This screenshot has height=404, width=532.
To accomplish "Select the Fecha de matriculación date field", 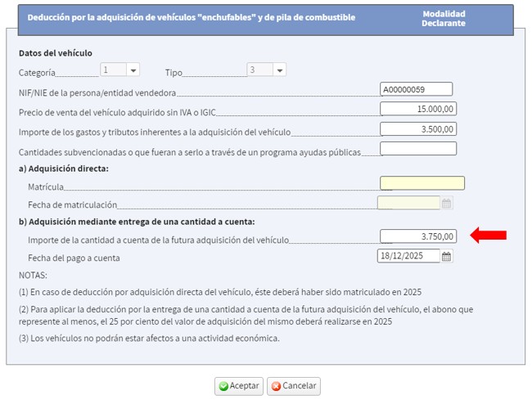I will pos(408,204).
